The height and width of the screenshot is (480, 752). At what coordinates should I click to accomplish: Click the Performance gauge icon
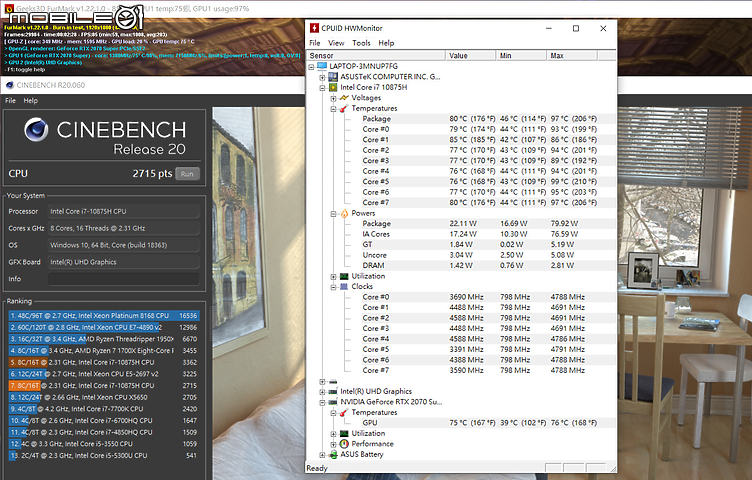(344, 444)
